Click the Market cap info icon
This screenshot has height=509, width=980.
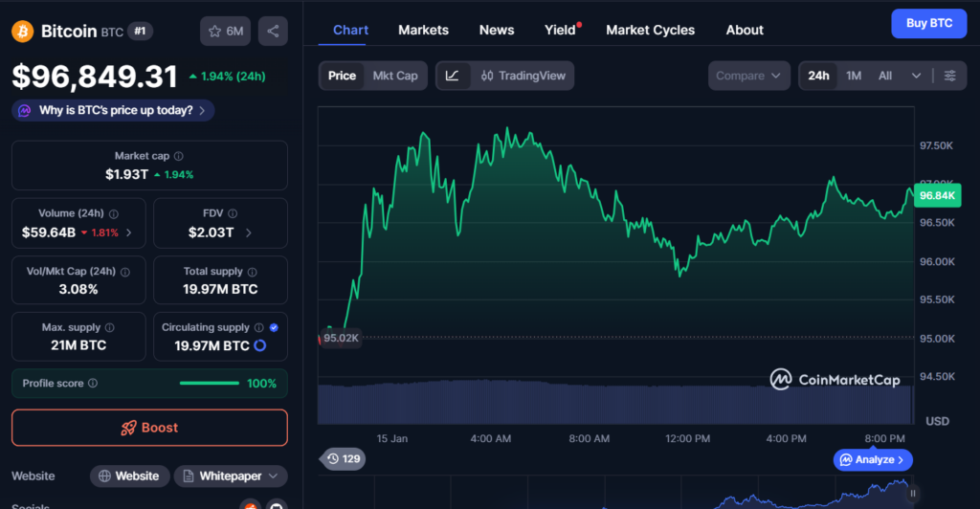point(179,156)
